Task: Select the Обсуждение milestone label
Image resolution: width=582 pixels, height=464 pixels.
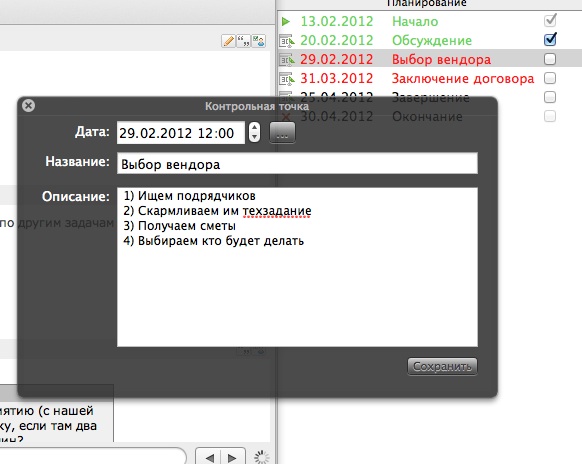Action: [x=432, y=40]
